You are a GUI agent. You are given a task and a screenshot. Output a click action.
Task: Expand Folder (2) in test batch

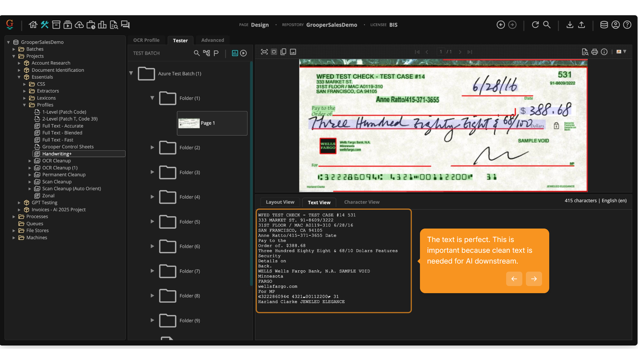152,147
